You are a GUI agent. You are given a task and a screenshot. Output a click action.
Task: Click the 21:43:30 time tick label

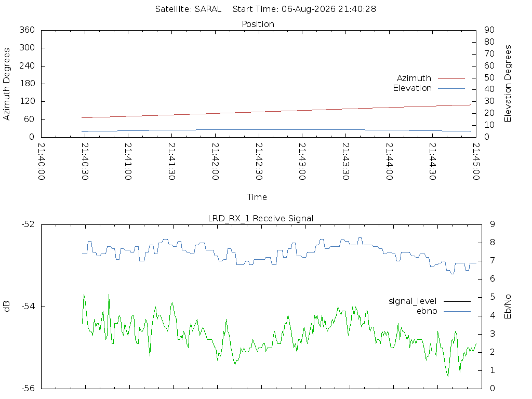345,162
